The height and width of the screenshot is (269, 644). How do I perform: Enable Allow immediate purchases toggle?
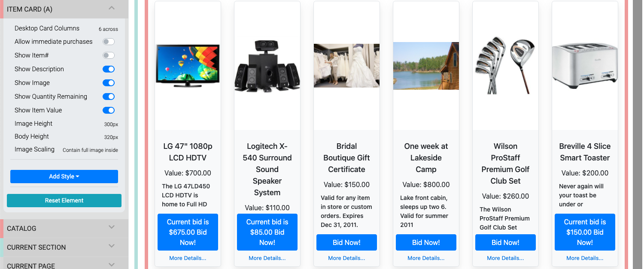[109, 42]
